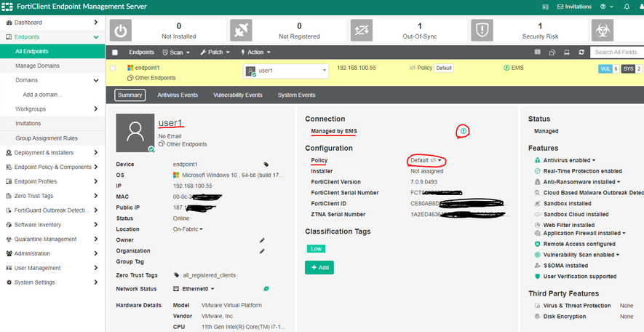Viewport: 644px width, 332px height.
Task: Open the help menu dropdown
Action: coord(607,7)
